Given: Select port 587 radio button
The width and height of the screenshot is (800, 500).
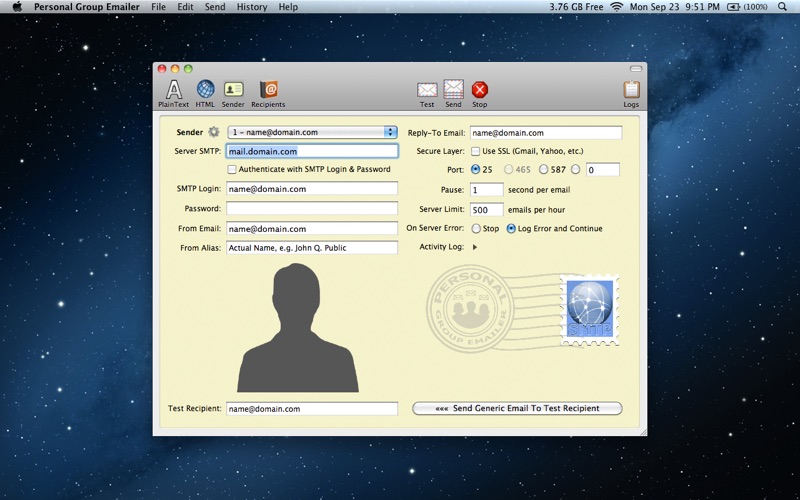Looking at the screenshot, I should tap(544, 169).
